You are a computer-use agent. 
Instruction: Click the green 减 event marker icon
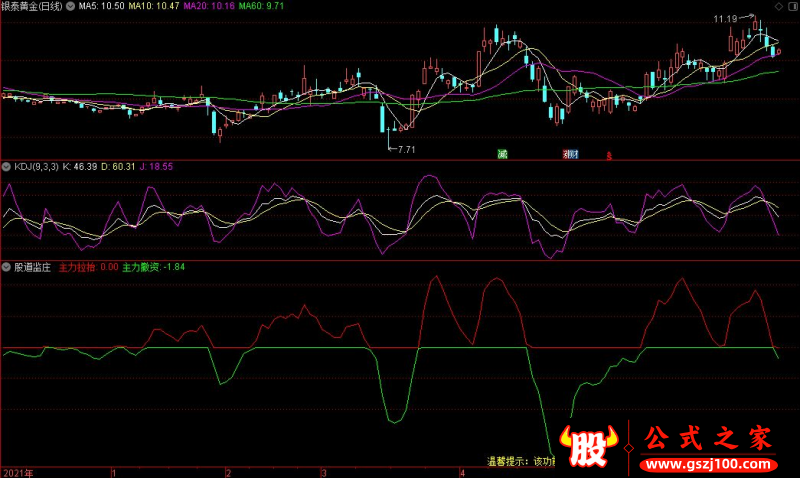pyautogui.click(x=502, y=154)
